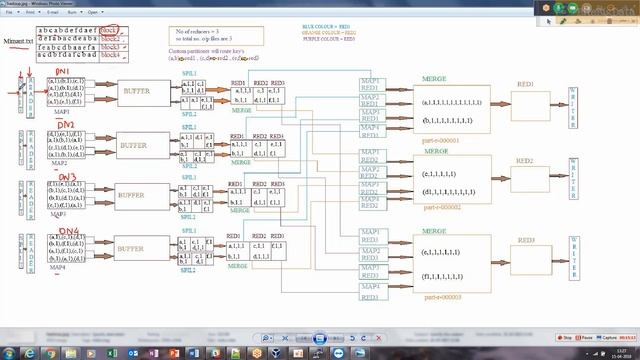Click the part-r-000003 label
This screenshot has height=360, width=640.
pyautogui.click(x=443, y=297)
